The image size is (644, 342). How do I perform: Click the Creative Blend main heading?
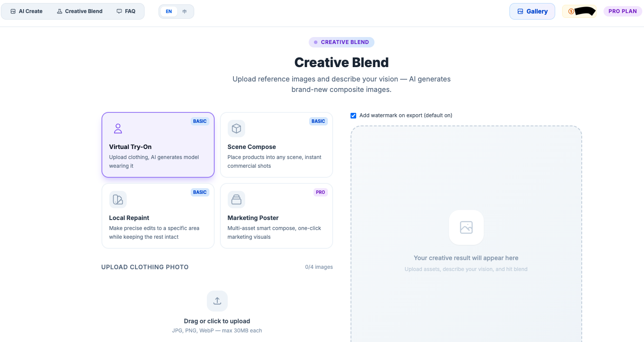(341, 62)
